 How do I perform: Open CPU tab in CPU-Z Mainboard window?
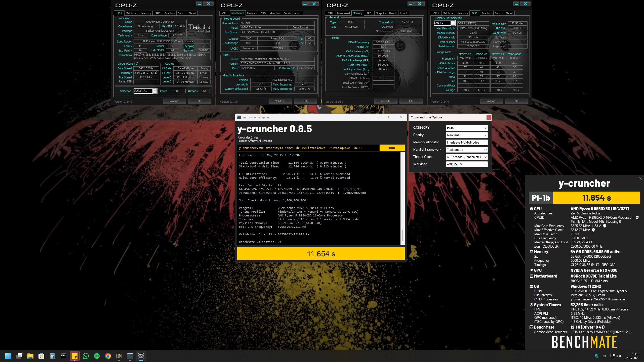click(x=225, y=13)
